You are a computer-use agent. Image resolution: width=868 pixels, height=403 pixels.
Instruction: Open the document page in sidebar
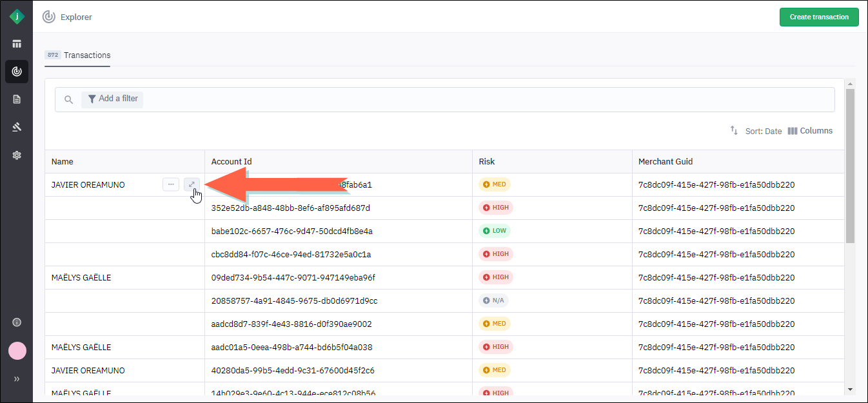pyautogui.click(x=17, y=99)
